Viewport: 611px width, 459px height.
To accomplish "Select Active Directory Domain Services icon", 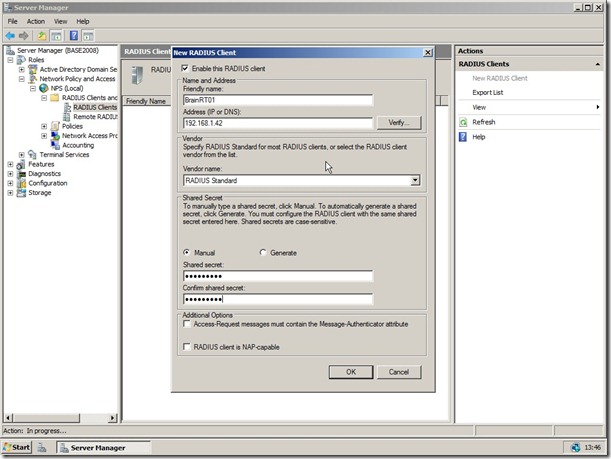I will pyautogui.click(x=33, y=69).
